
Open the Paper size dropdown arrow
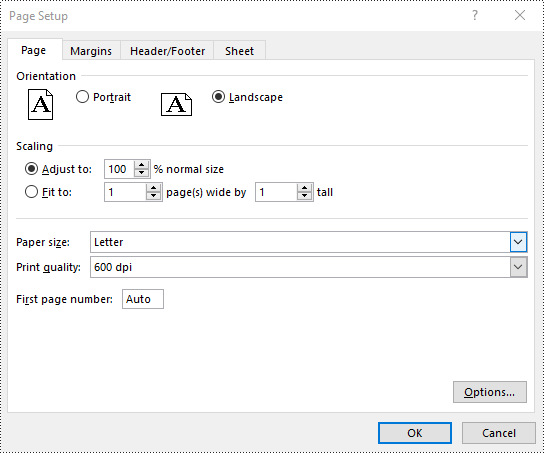click(518, 242)
